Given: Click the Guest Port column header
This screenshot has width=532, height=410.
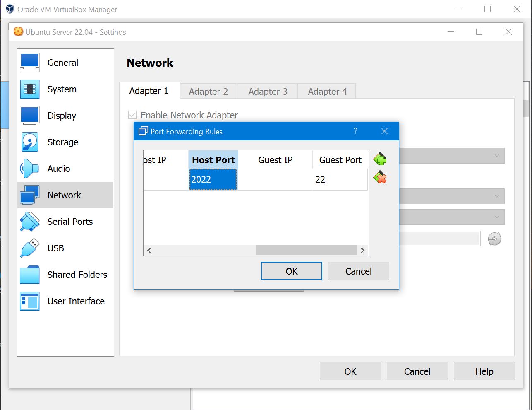Looking at the screenshot, I should pos(340,160).
